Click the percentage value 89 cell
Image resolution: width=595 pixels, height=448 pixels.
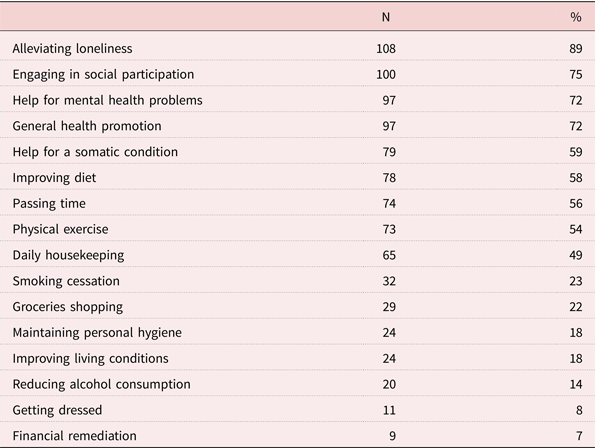(x=576, y=49)
